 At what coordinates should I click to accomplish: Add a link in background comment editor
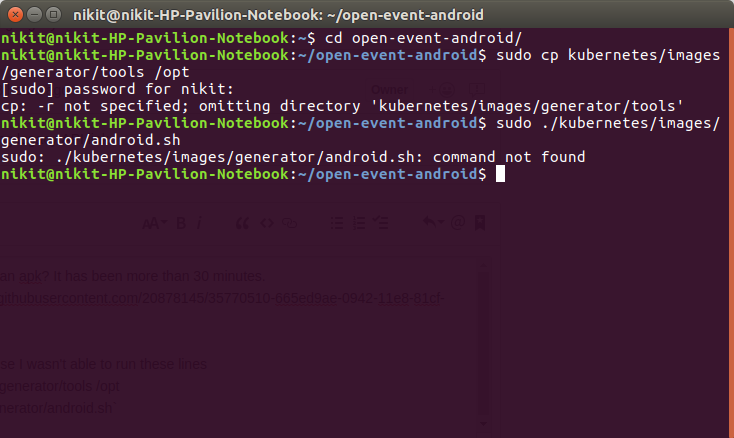tap(290, 223)
